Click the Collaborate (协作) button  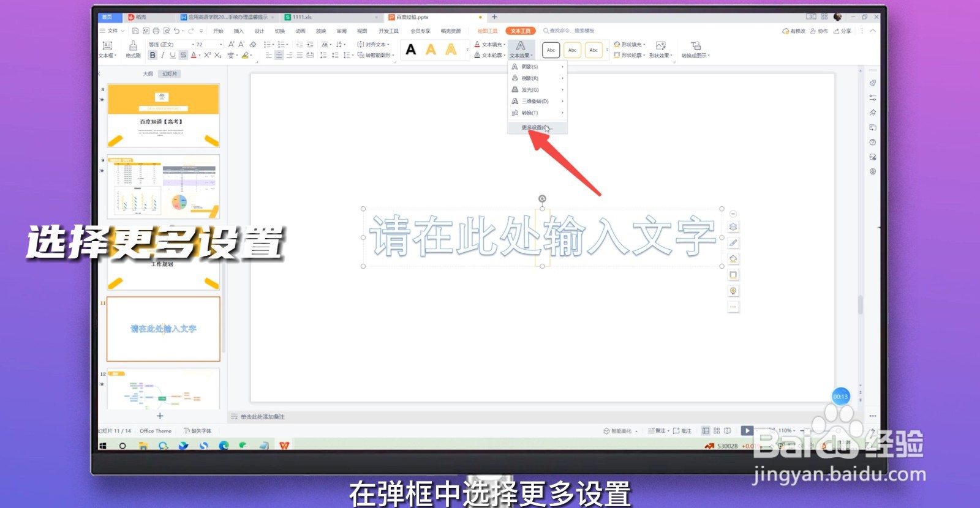819,31
